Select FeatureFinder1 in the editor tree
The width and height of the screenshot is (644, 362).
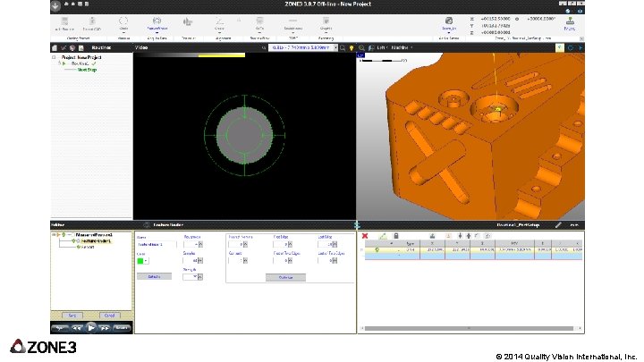96,241
